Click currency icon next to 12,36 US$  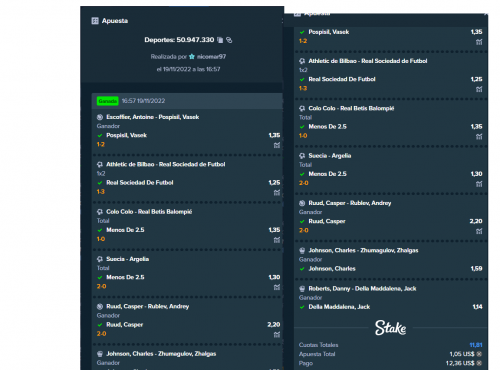point(479,363)
